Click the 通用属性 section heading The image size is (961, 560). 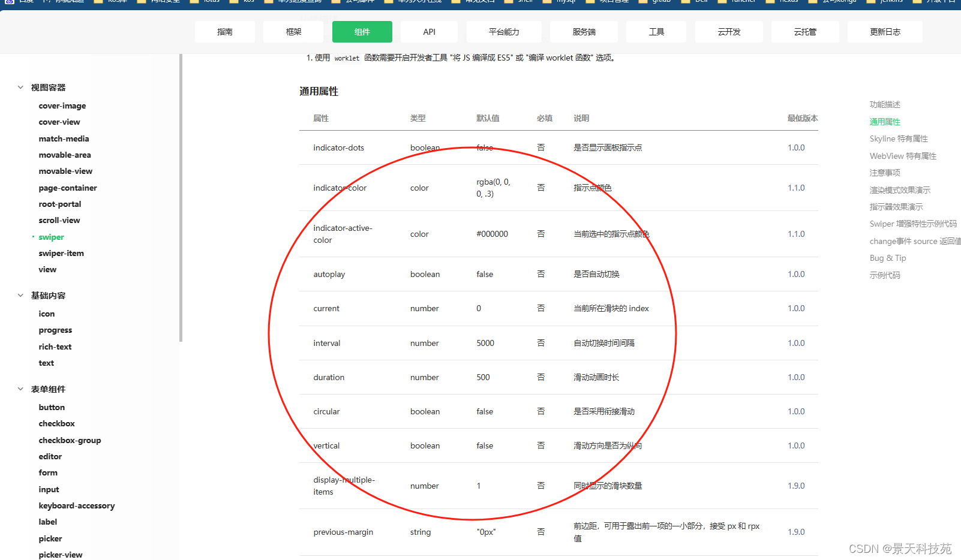tap(319, 91)
